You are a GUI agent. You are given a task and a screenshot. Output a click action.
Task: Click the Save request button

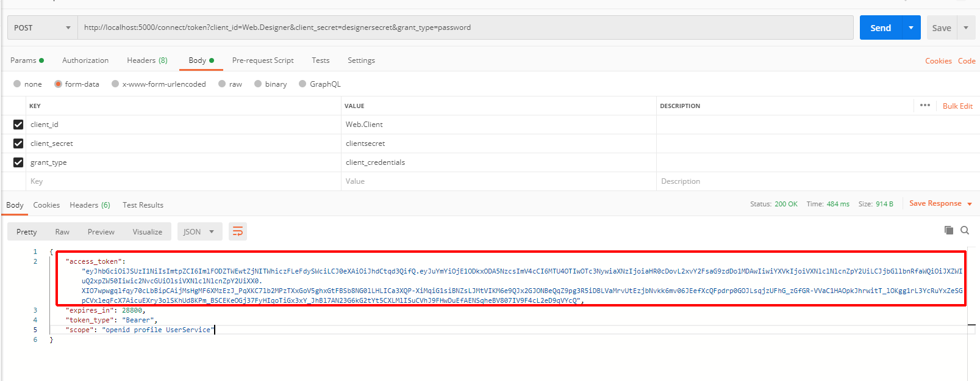[942, 27]
